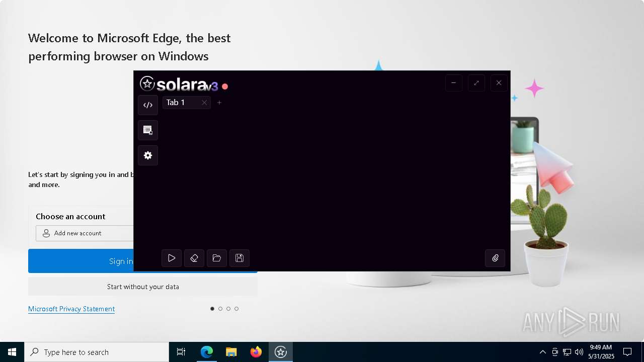This screenshot has width=644, height=362.
Task: Open the volume speaker tray icon
Action: pos(579,352)
